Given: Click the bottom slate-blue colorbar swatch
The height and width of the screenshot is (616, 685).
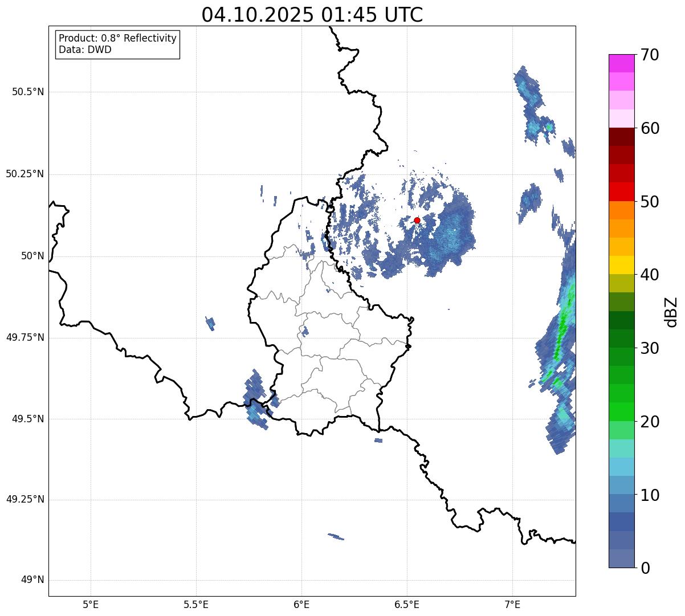Looking at the screenshot, I should pyautogui.click(x=621, y=558).
